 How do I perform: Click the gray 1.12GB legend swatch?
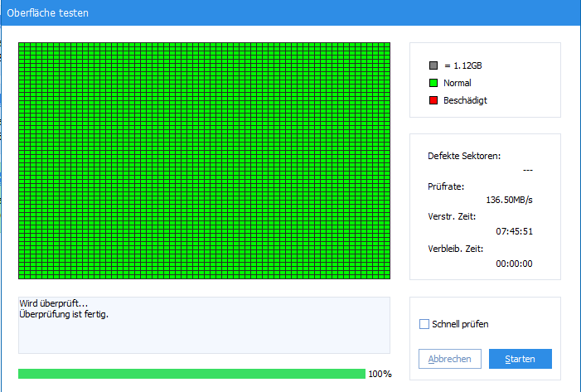click(433, 65)
